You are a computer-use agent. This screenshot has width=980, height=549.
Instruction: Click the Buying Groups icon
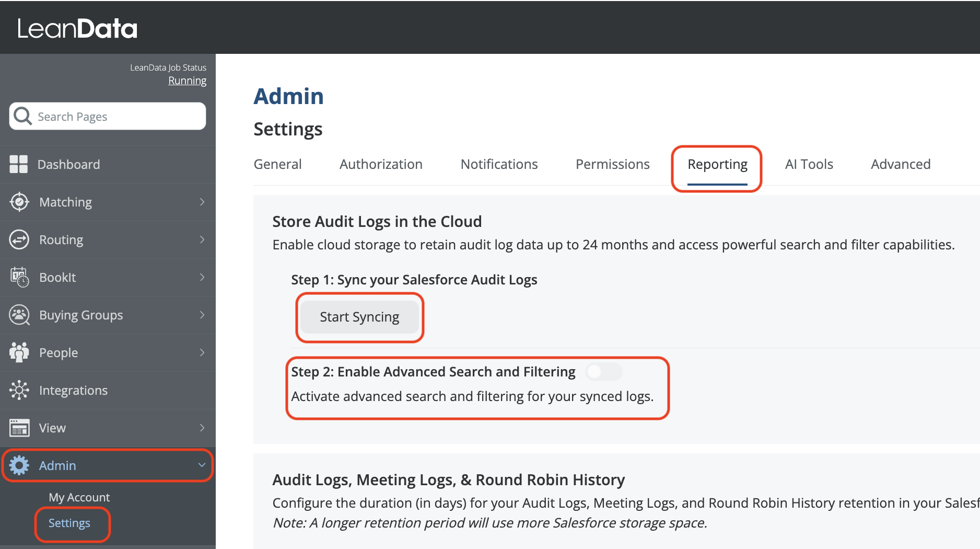pos(19,315)
